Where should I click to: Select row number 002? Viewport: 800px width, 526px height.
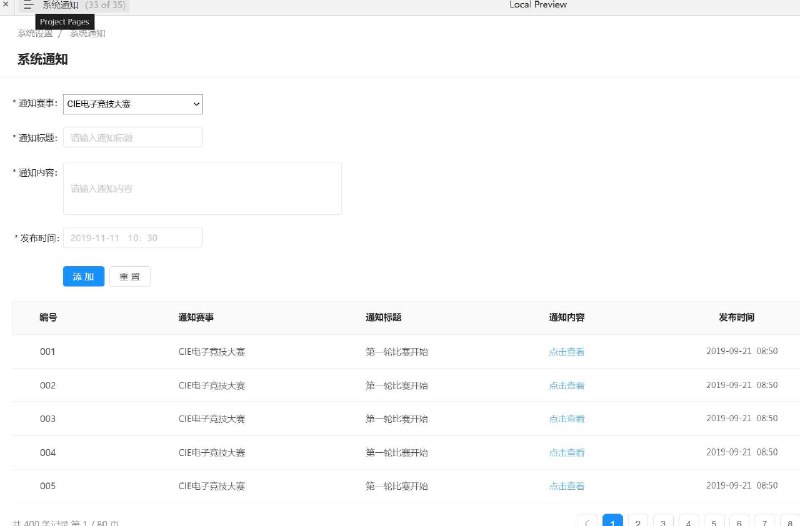pos(47,385)
